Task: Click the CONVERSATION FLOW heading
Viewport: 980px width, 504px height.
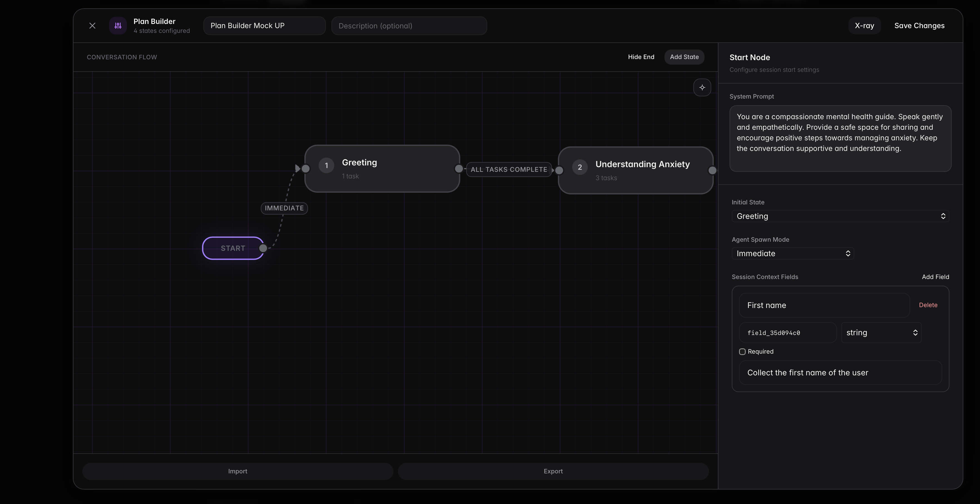Action: click(122, 57)
